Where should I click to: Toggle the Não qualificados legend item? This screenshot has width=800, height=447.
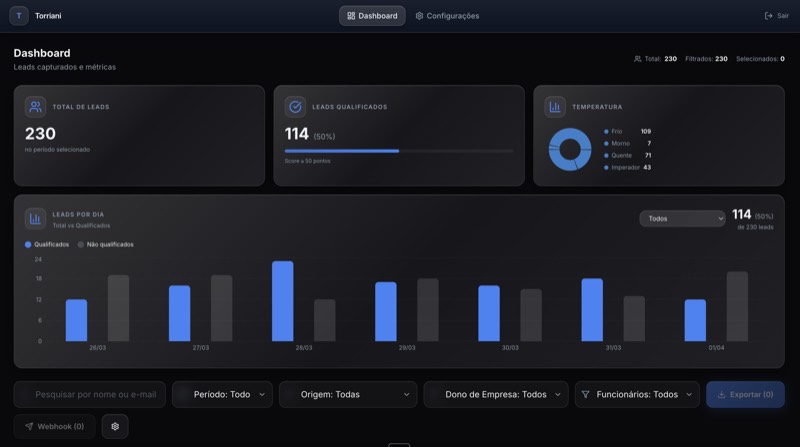pos(106,244)
